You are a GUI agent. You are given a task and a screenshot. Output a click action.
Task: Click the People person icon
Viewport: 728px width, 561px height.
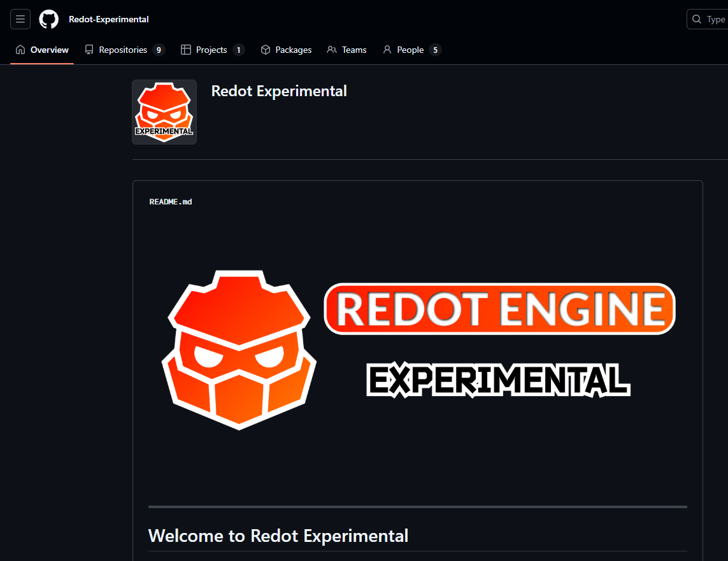point(387,49)
